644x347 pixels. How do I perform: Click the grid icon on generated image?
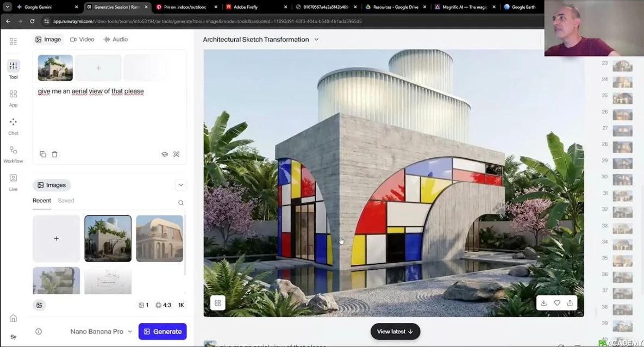pos(217,303)
